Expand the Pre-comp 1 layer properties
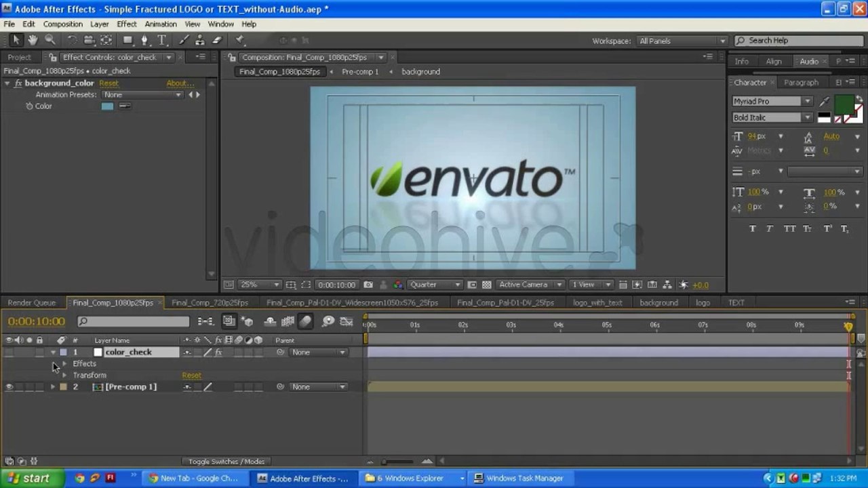Screen dimensions: 868x488 (52, 387)
